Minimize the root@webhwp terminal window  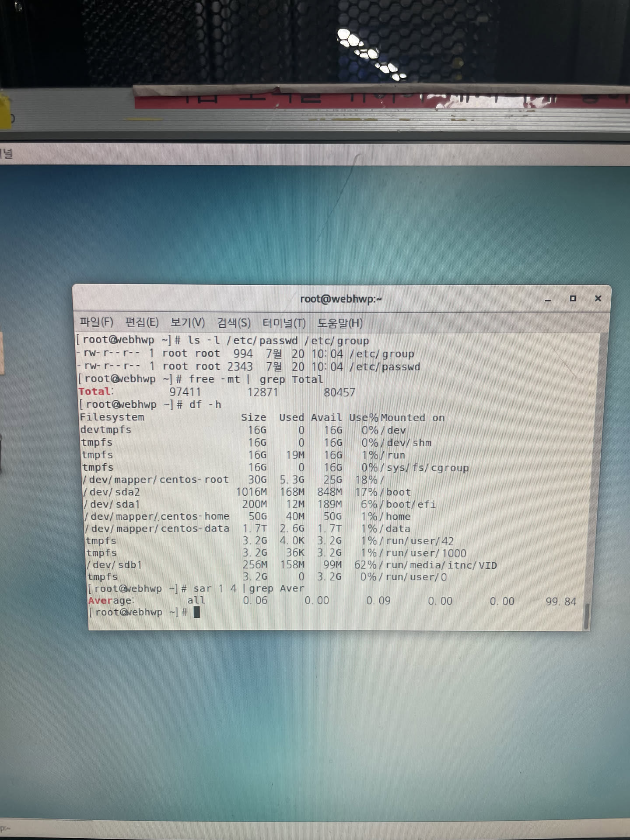click(548, 299)
